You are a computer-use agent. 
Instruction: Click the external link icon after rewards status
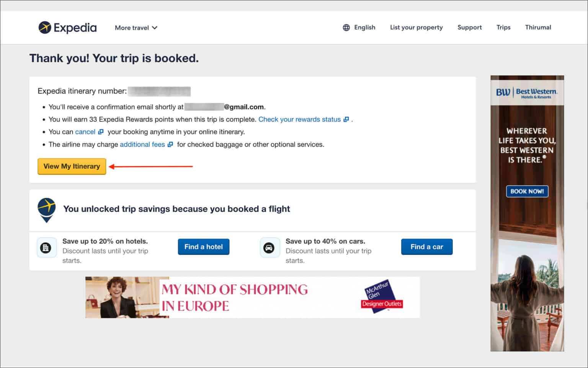coord(346,119)
